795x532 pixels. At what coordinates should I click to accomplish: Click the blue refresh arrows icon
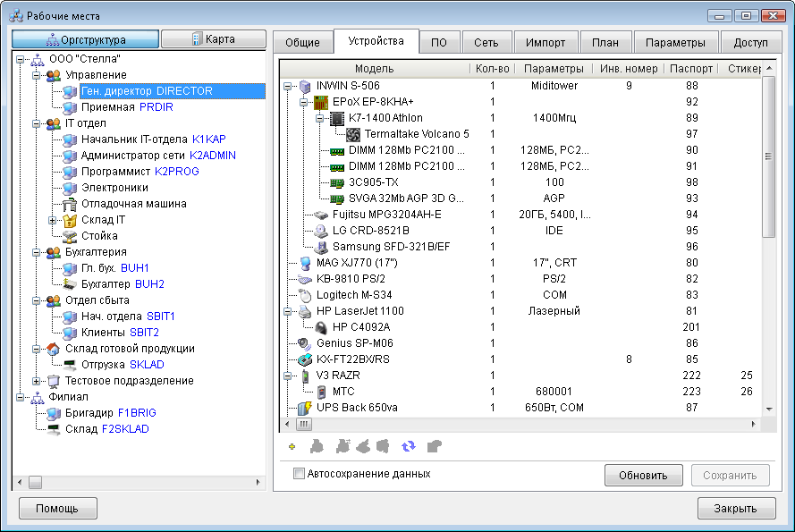409,445
